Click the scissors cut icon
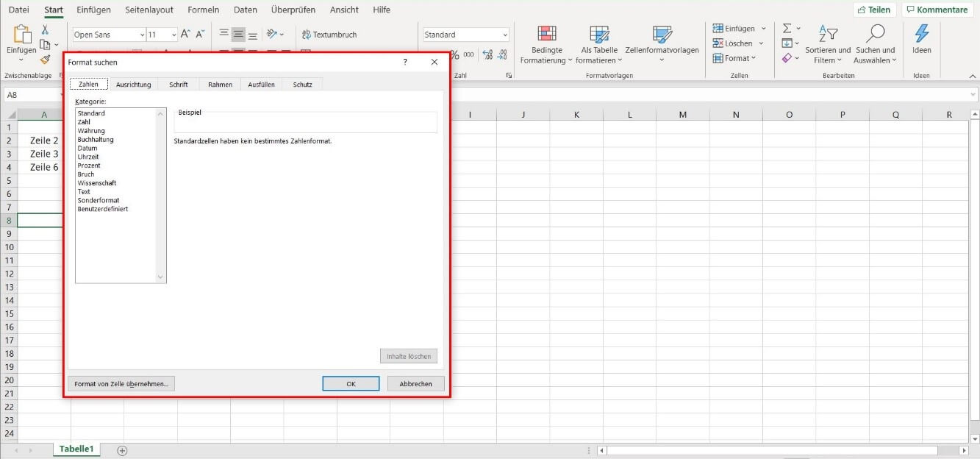This screenshot has height=459, width=980. pyautogui.click(x=45, y=29)
